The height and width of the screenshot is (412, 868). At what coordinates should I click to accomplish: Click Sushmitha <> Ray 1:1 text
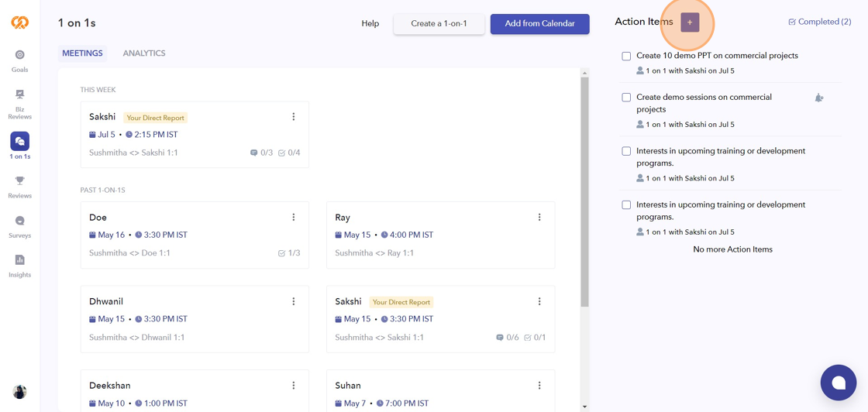pos(374,253)
